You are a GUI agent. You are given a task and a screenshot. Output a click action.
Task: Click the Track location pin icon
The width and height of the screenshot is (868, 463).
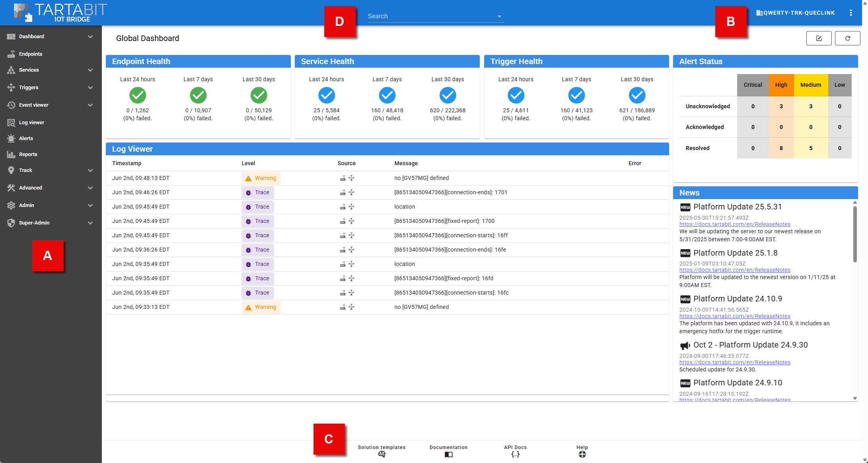tap(11, 170)
